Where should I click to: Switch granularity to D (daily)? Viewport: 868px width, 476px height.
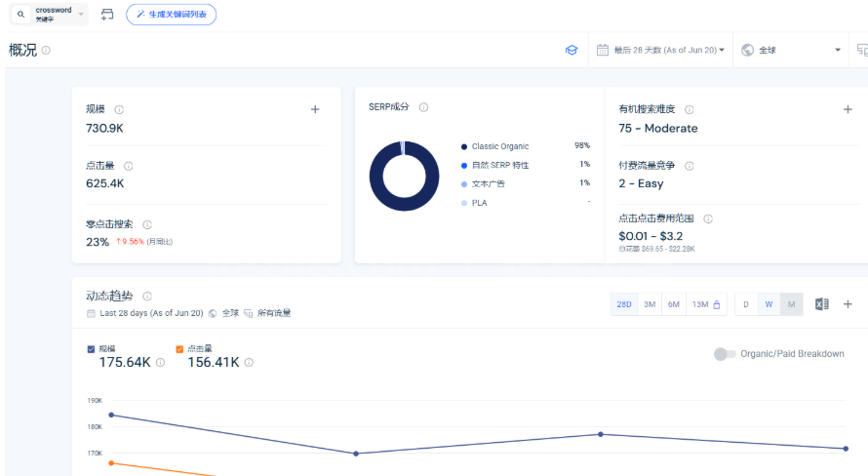[746, 304]
